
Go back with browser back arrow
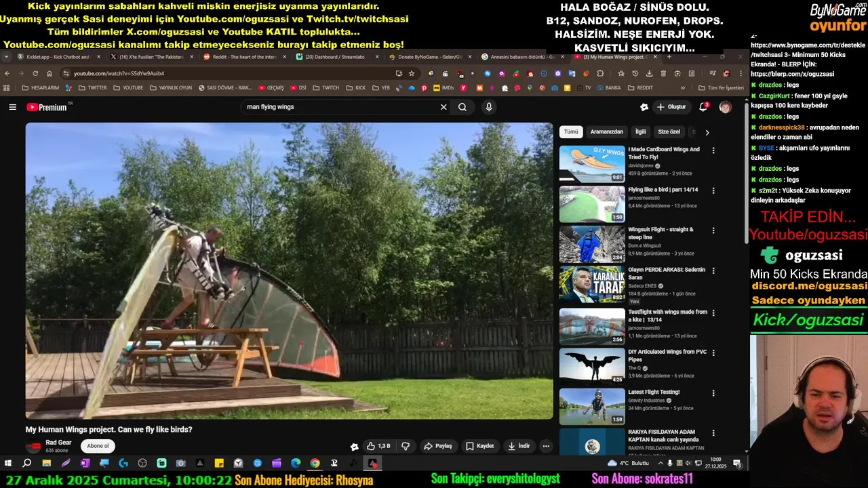[x=7, y=73]
